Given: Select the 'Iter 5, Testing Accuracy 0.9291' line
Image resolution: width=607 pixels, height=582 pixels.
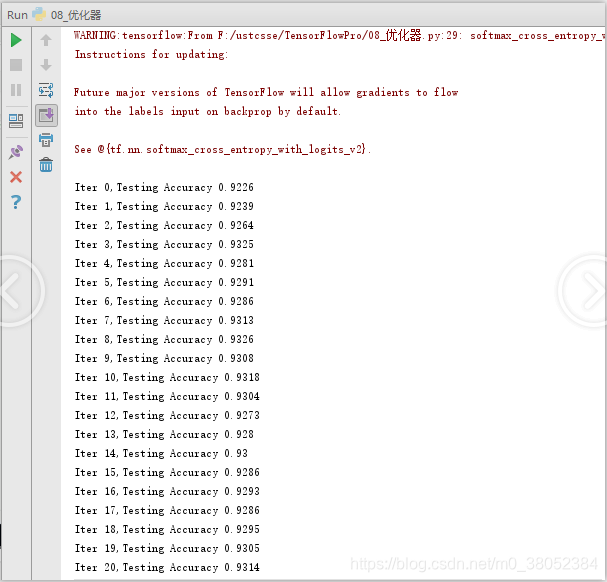Looking at the screenshot, I should (x=164, y=282).
